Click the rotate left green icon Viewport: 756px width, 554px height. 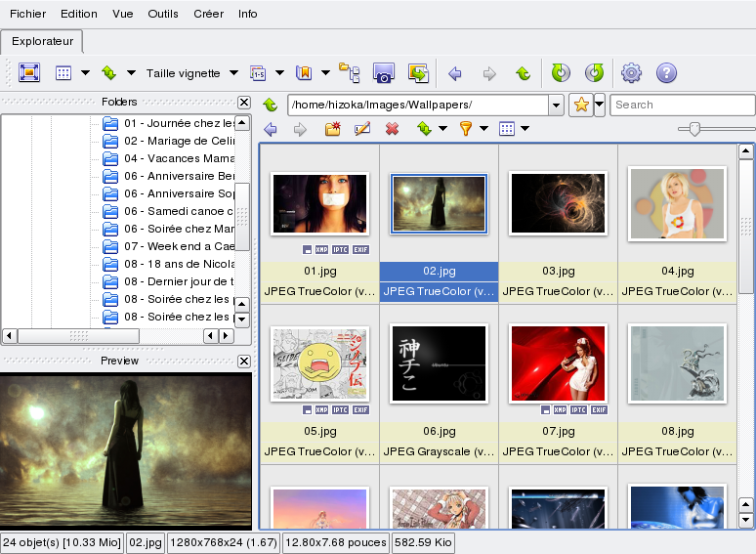pyautogui.click(x=560, y=73)
